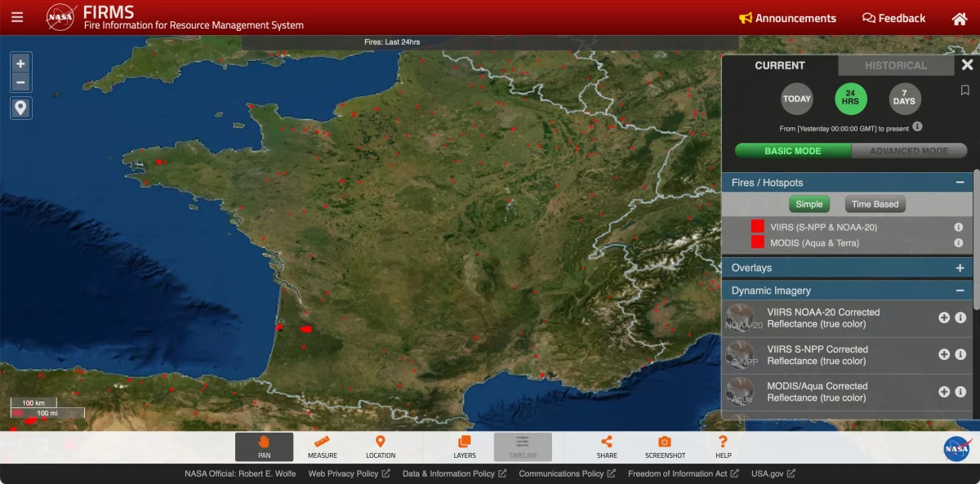980x484 pixels.
Task: Collapse the Dynamic Imagery section
Action: pyautogui.click(x=960, y=291)
